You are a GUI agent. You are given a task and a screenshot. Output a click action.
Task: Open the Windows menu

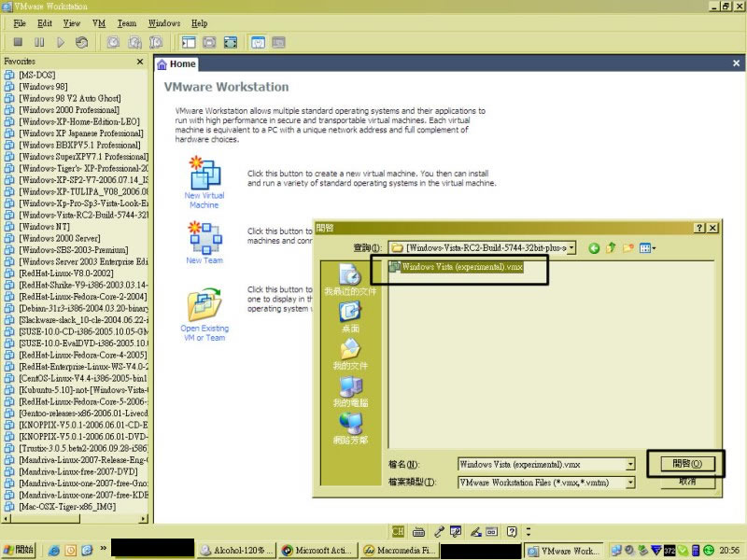(164, 23)
